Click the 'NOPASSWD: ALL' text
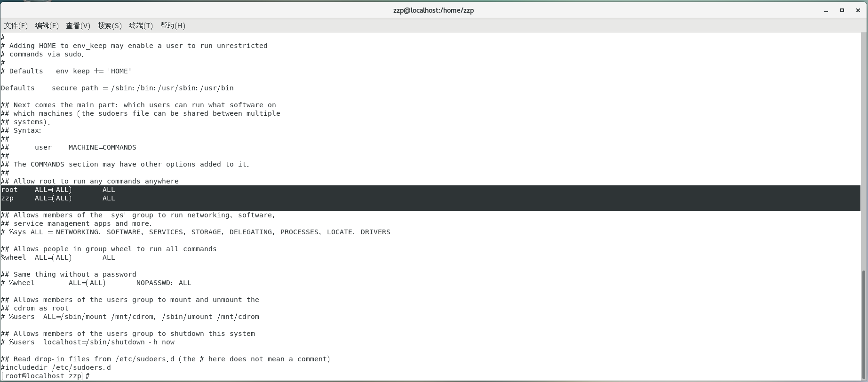 pyautogui.click(x=164, y=283)
